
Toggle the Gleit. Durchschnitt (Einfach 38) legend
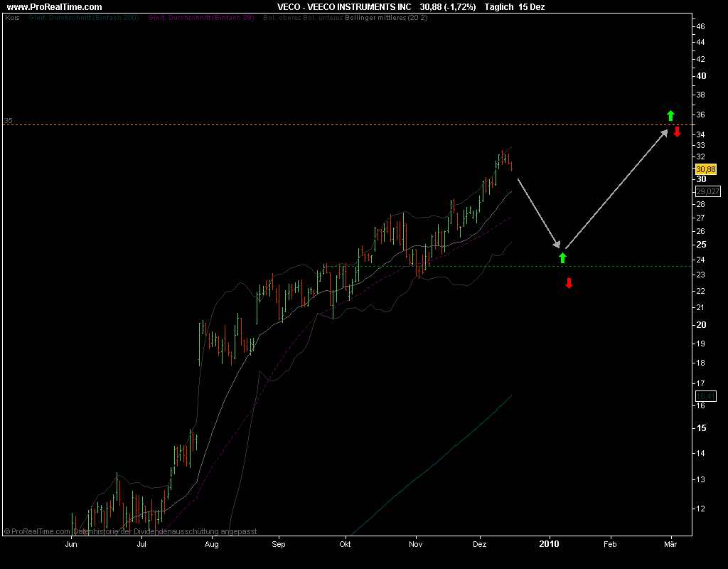[x=201, y=16]
